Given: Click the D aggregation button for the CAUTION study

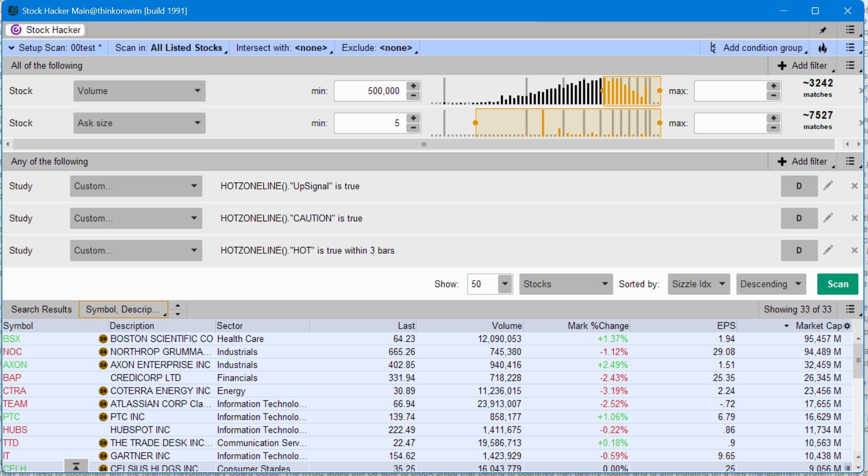Looking at the screenshot, I should pyautogui.click(x=799, y=218).
